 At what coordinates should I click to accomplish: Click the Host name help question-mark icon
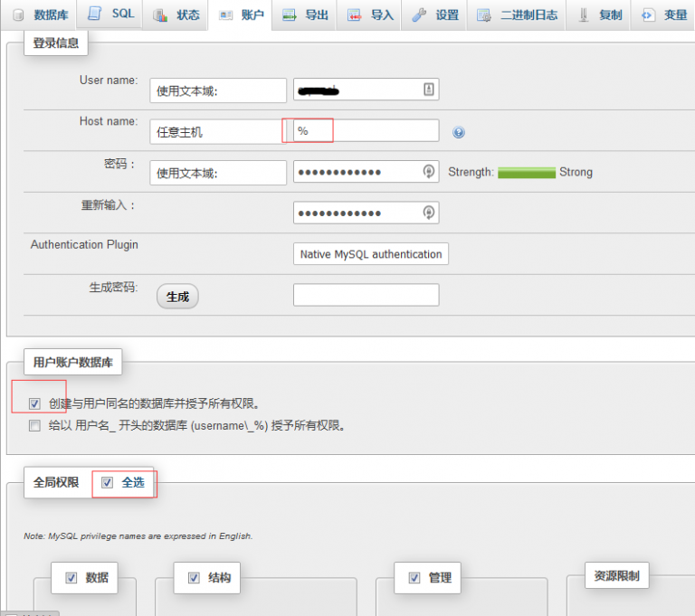point(459,132)
